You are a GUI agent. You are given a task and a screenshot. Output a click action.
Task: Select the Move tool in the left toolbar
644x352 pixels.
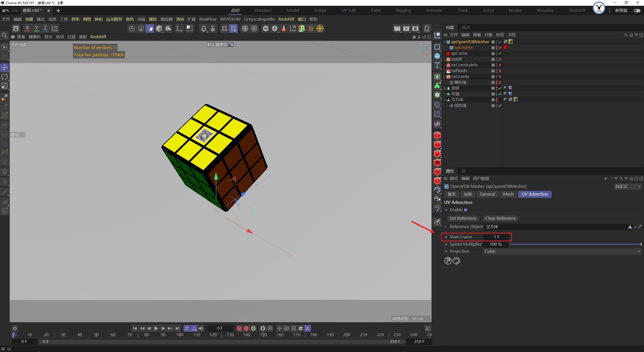point(4,67)
